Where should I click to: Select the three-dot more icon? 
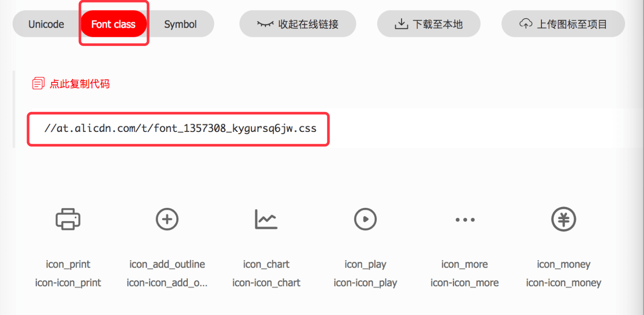click(465, 220)
